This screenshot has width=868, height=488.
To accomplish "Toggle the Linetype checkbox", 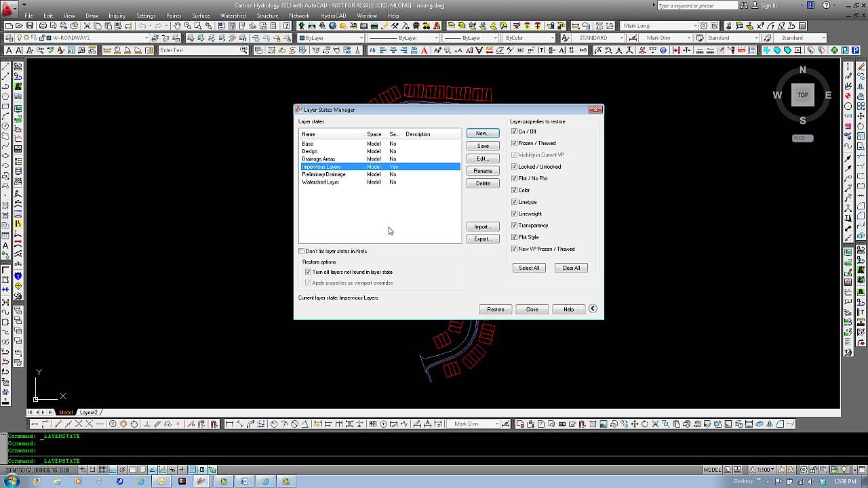I will [x=514, y=202].
